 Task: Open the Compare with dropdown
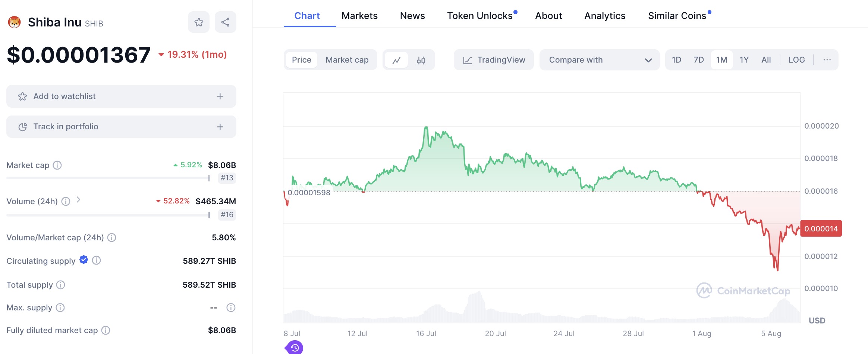click(x=600, y=60)
